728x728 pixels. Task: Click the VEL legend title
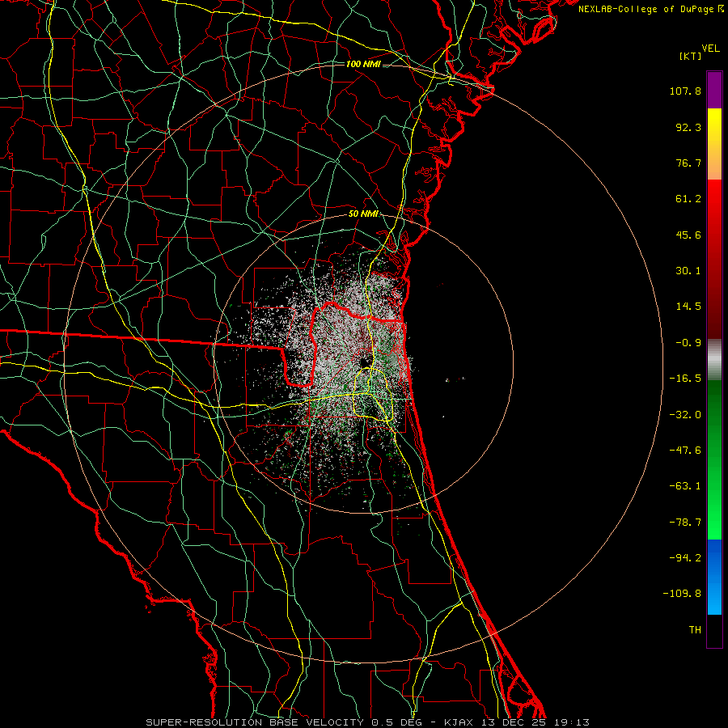[x=711, y=49]
